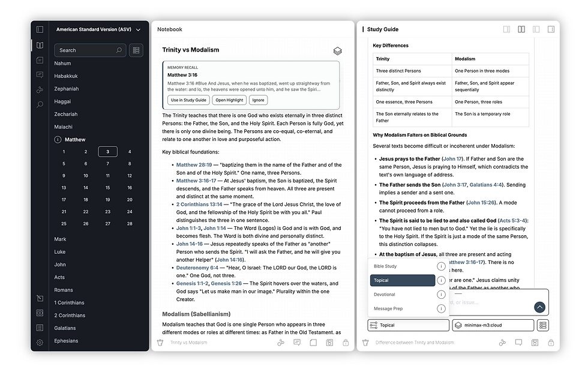Viewport: 588px width, 372px height.
Task: Switch to the two-column split layout icon
Action: point(521,29)
